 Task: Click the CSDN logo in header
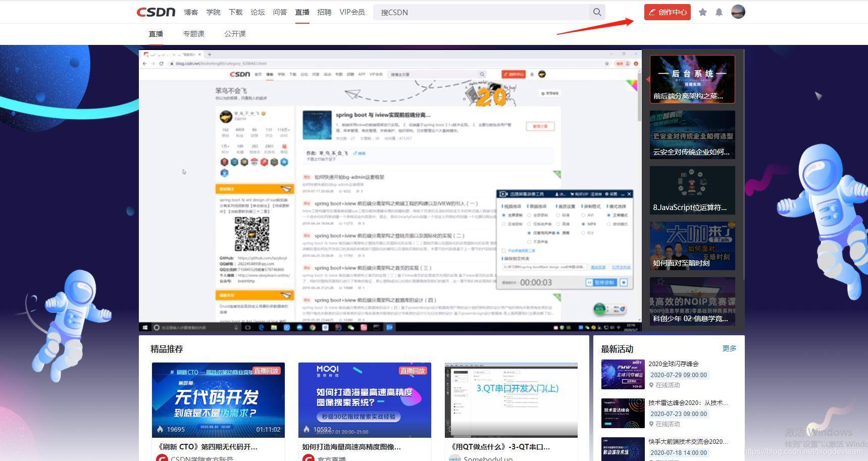click(x=156, y=12)
